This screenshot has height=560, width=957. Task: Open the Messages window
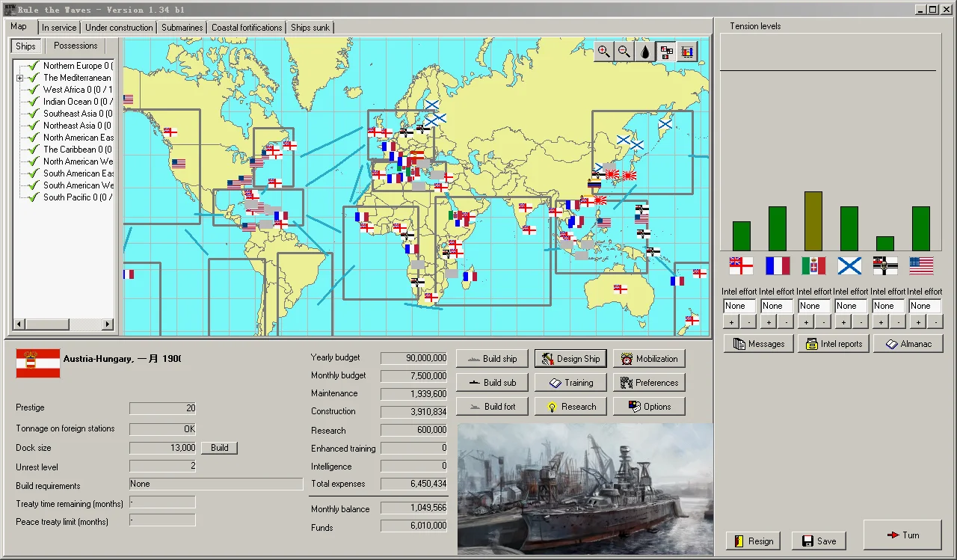tap(758, 344)
